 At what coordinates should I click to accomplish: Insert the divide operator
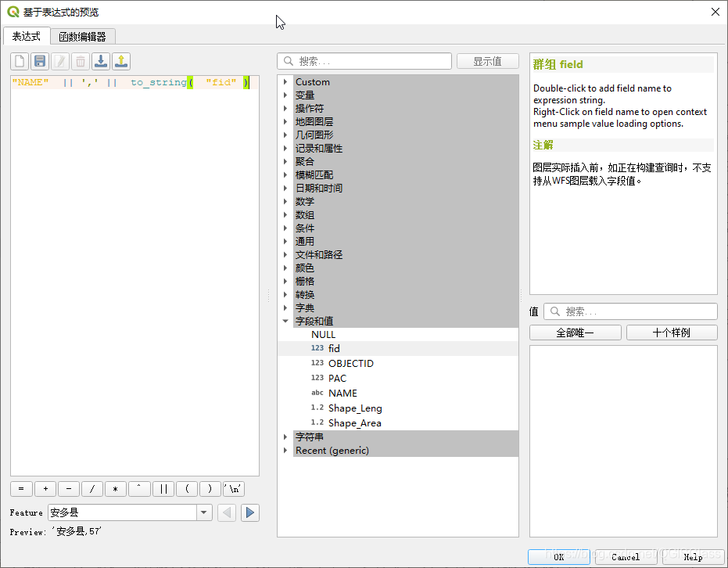point(92,489)
